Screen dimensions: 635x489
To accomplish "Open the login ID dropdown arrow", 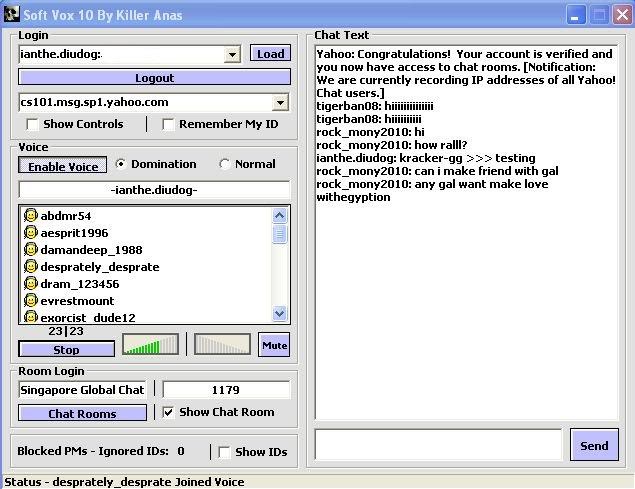I will pos(232,54).
